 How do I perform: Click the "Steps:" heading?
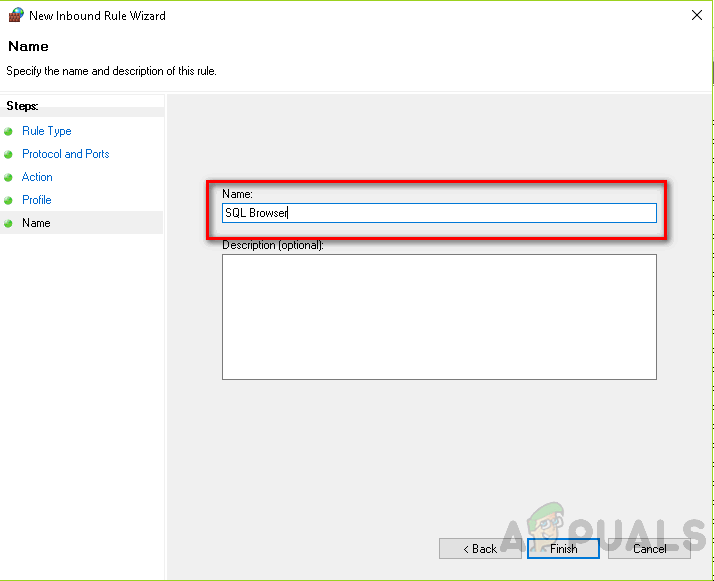(22, 106)
